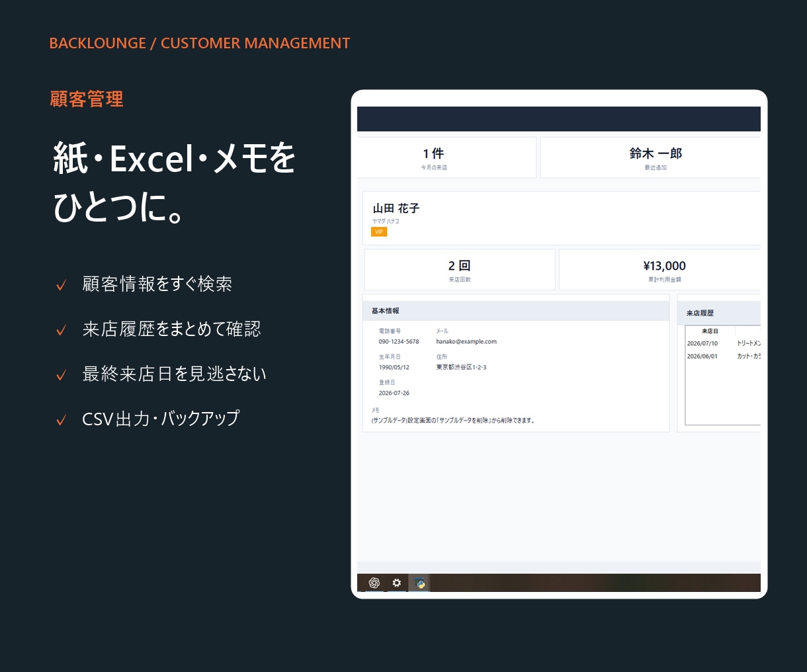
Task: Click the 登録日 field label
Action: point(387,383)
